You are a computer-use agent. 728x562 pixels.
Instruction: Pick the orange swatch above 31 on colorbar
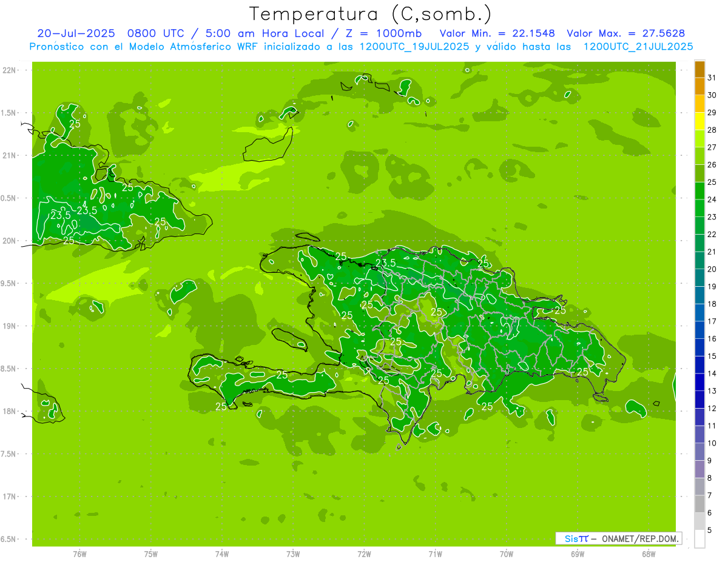(699, 69)
